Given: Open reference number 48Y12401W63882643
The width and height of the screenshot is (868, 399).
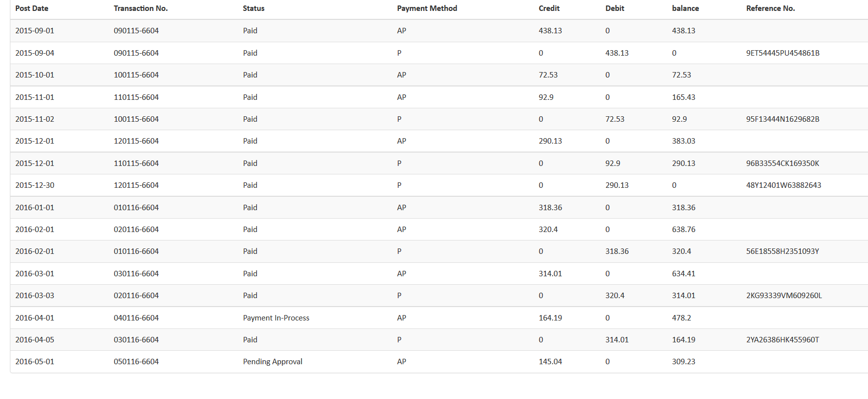Looking at the screenshot, I should (x=783, y=185).
